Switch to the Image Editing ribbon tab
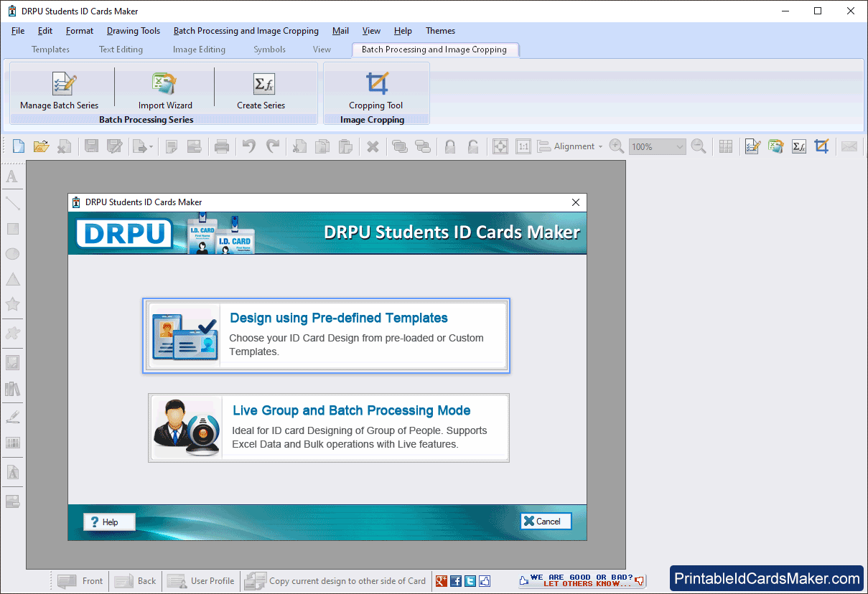Viewport: 868px width, 594px height. tap(199, 49)
